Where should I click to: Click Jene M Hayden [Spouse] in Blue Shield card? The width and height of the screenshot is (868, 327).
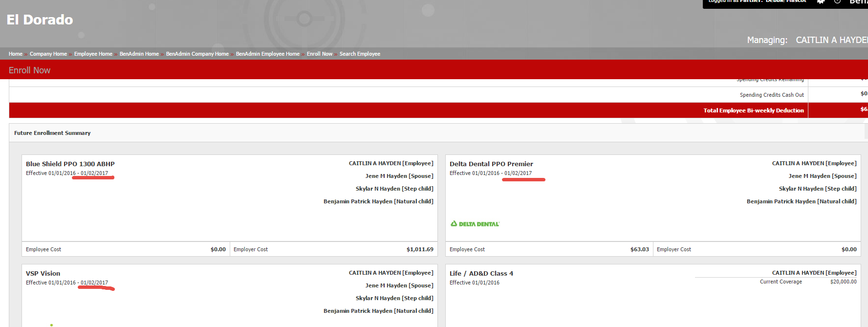pyautogui.click(x=399, y=176)
